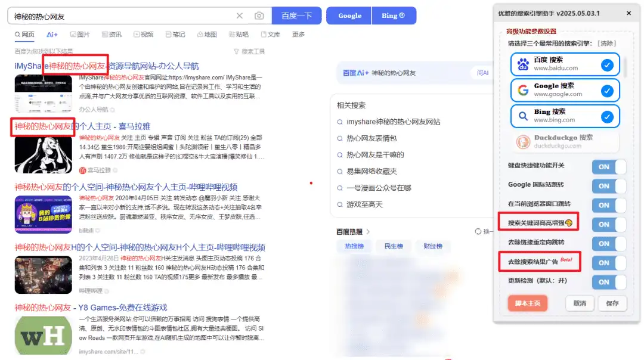The image size is (644, 360).
Task: Click 百度一下 search button
Action: click(x=296, y=16)
